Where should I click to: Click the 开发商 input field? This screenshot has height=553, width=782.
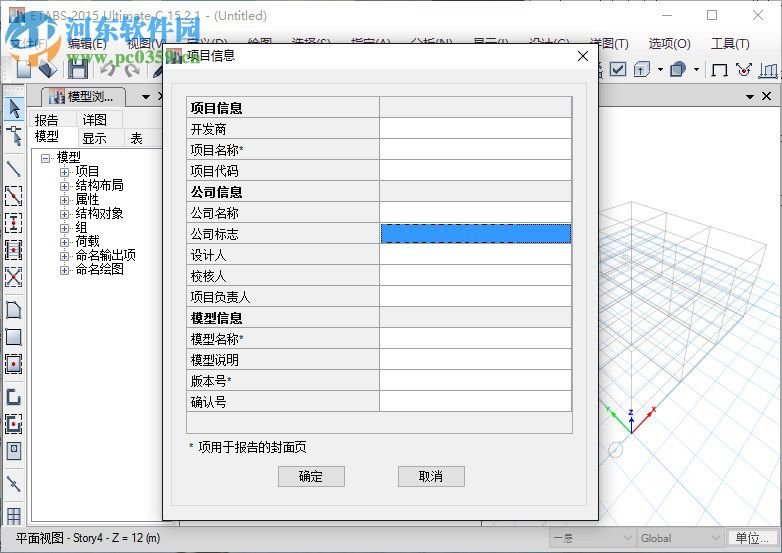tap(475, 129)
